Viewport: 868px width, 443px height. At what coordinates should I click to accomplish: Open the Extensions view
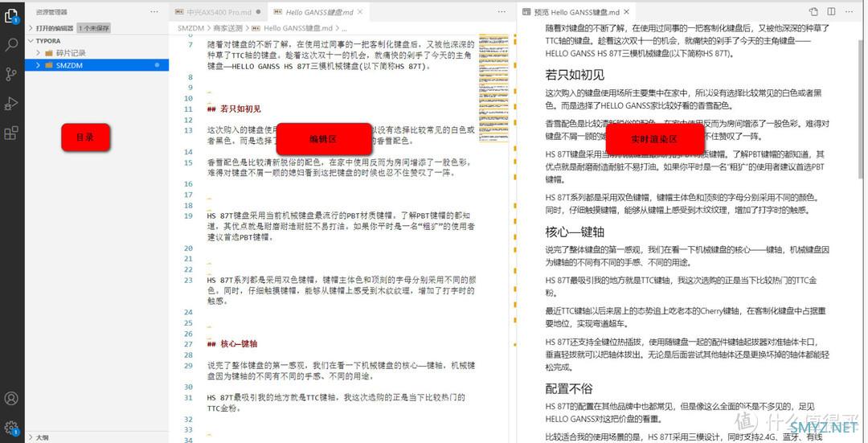tap(11, 133)
